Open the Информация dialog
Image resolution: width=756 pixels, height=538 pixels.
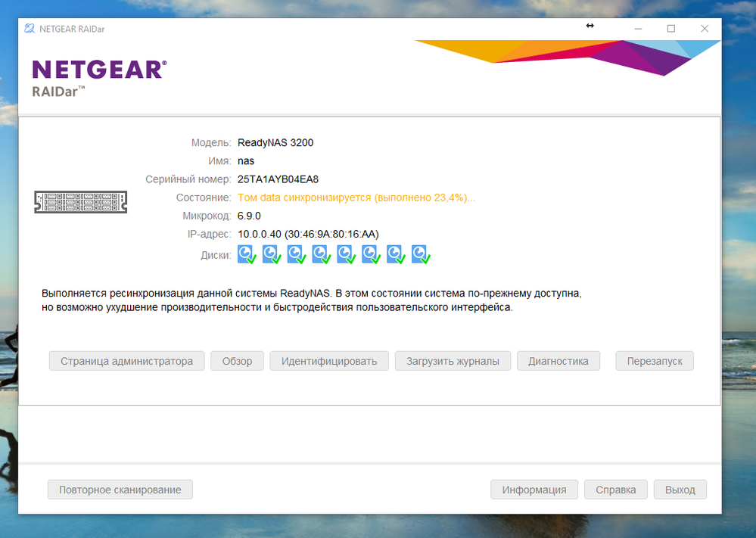[534, 490]
